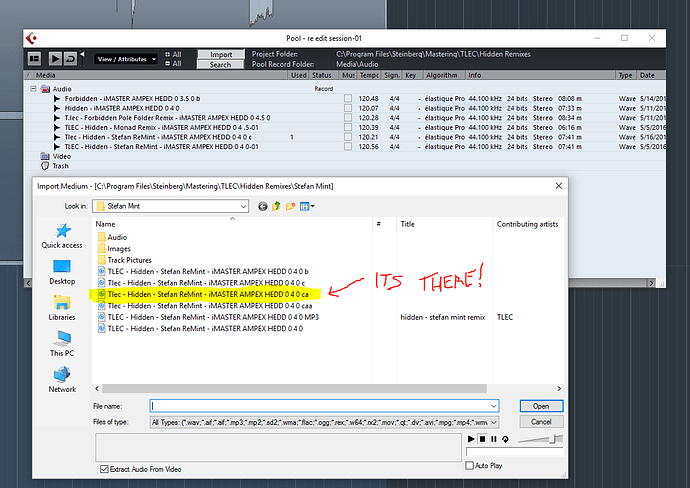Select file ending HEDD 0 4 0 caa

[x=205, y=306]
